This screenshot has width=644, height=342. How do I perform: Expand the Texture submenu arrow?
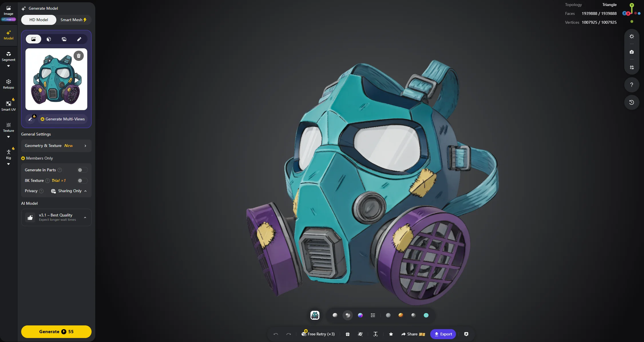click(9, 137)
